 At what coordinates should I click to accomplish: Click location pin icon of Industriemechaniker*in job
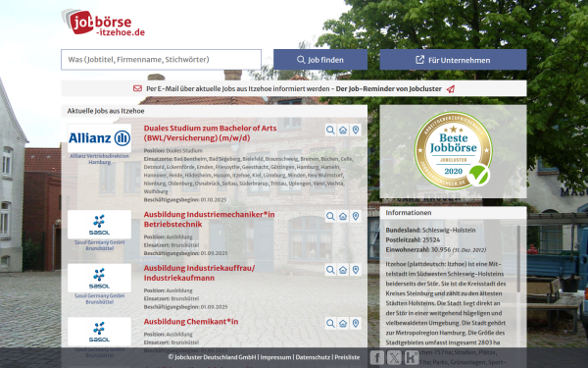tap(356, 216)
